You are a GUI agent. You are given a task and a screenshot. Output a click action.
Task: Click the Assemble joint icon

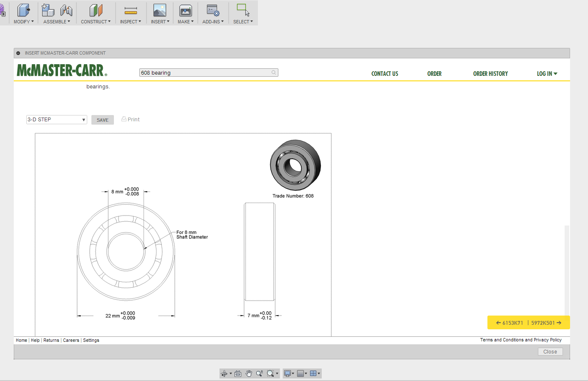coord(66,10)
